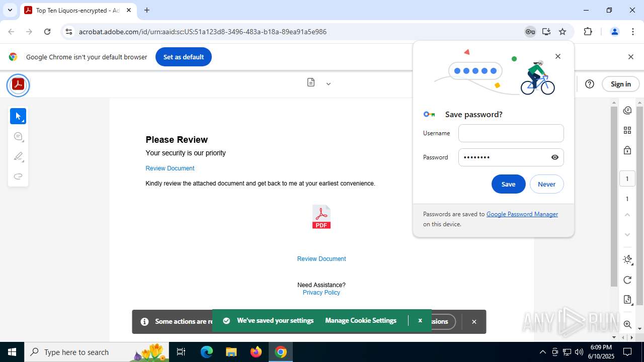Open Task View on taskbar
644x362 pixels.
click(x=181, y=352)
